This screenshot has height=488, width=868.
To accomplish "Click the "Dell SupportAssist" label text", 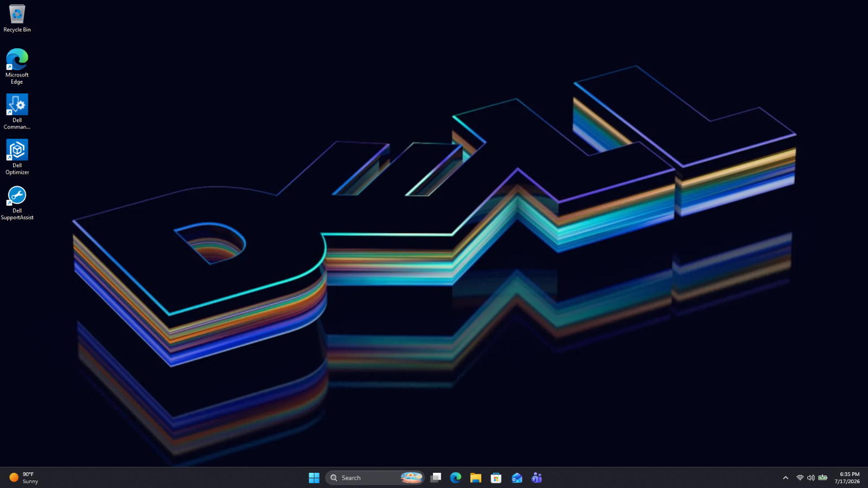I will 17,214.
